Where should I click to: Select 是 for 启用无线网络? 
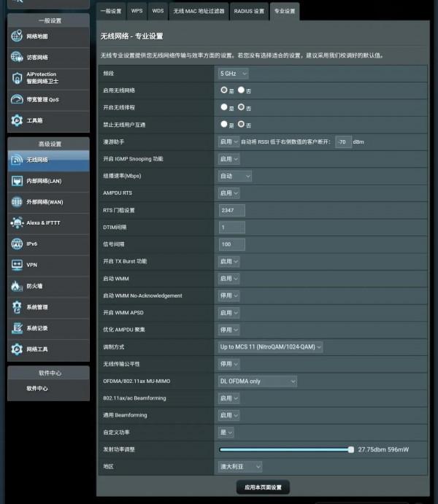tap(224, 90)
